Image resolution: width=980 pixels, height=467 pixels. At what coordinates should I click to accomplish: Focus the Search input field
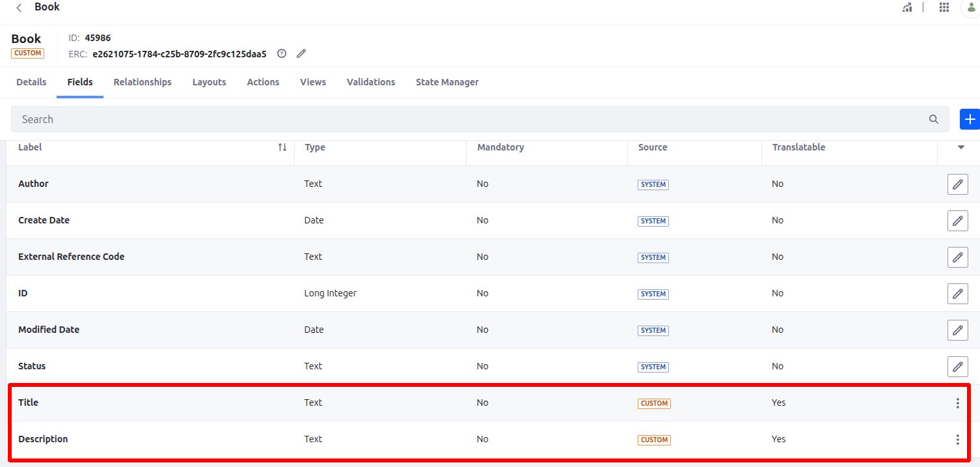480,119
